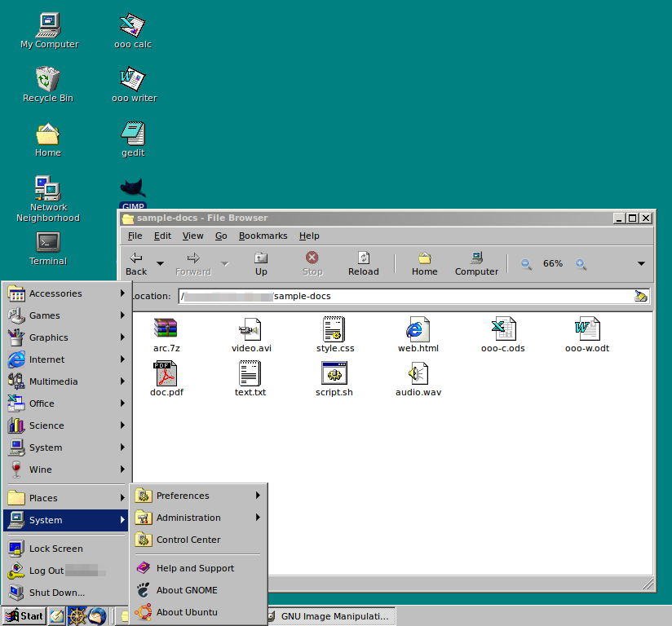Click Shut Down... in start menu

point(66,593)
